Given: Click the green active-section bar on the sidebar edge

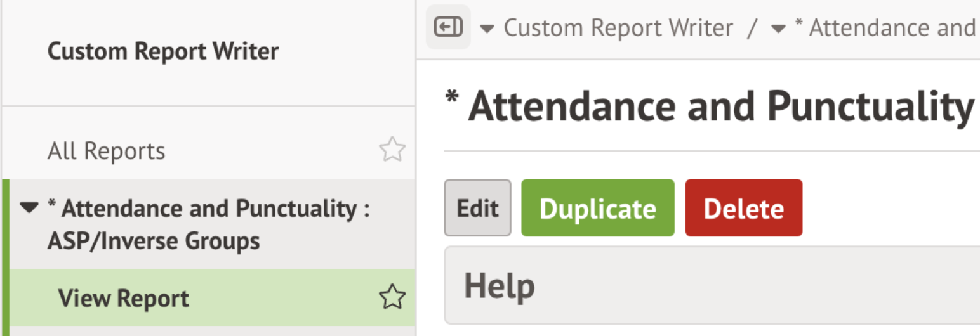Looking at the screenshot, I should tap(6, 254).
